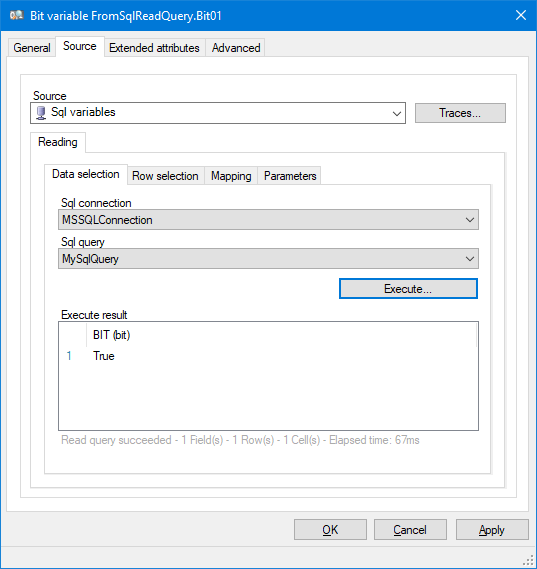Close the Bit variable dialog
The image size is (537, 569).
[521, 15]
